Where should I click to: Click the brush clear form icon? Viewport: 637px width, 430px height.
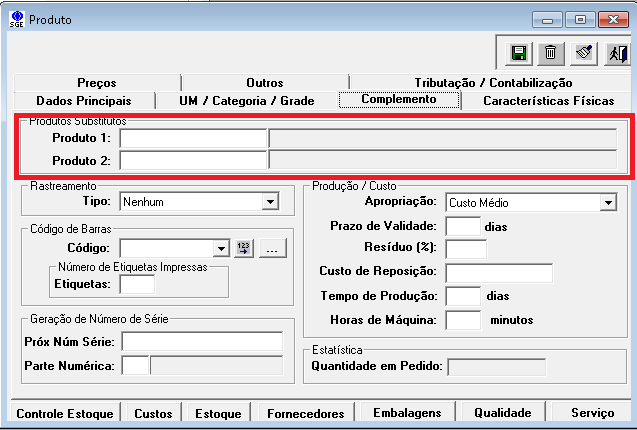pos(585,53)
